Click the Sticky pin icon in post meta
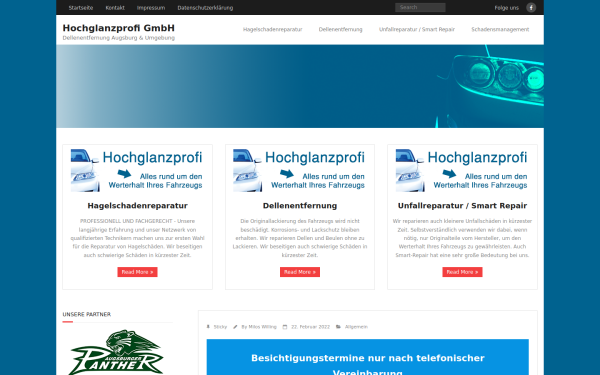 click(x=208, y=327)
